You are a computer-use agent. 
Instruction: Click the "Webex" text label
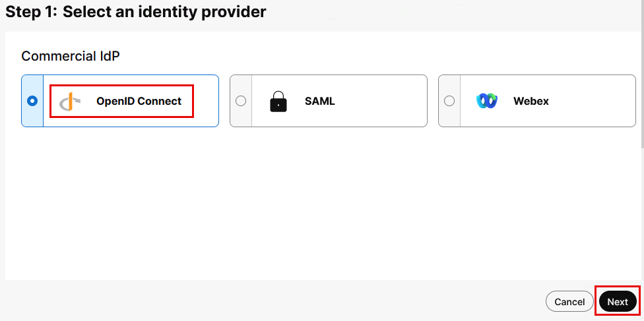(x=531, y=102)
